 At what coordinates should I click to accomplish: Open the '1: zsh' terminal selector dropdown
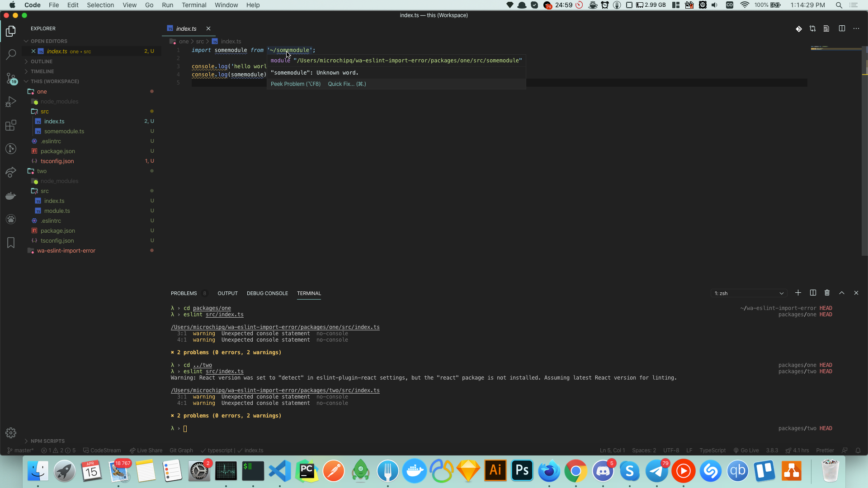click(749, 293)
